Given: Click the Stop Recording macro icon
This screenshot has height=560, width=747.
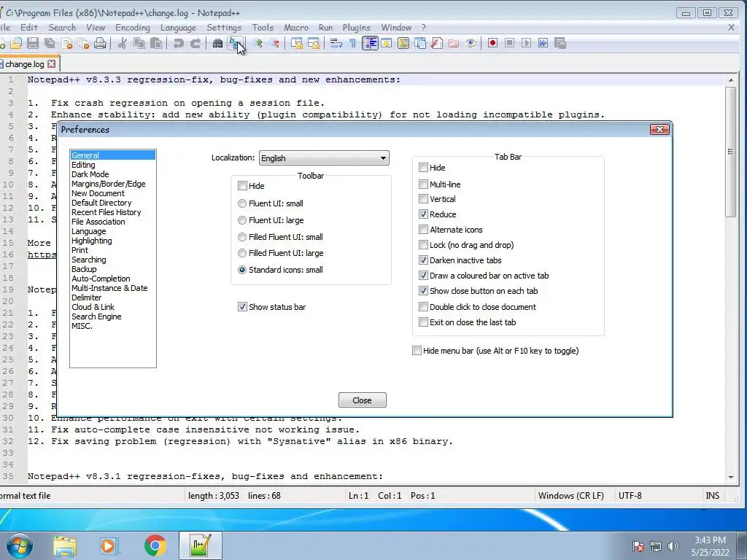Looking at the screenshot, I should coord(509,43).
